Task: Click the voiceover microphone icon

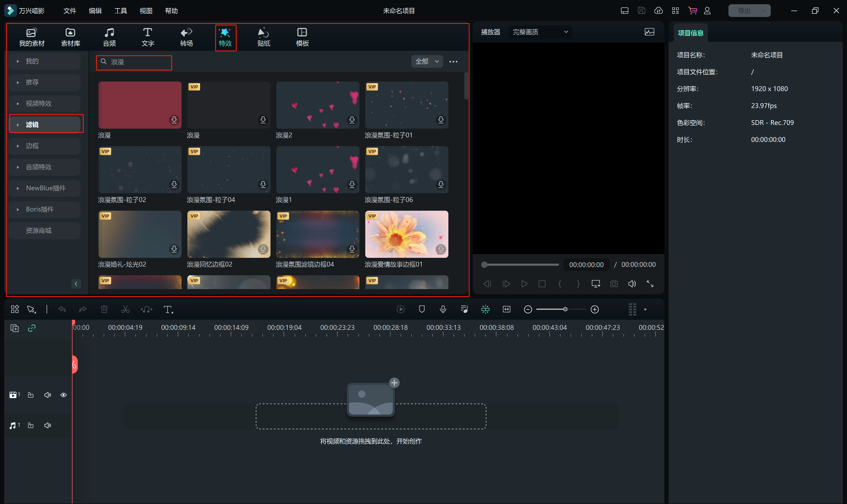Action: pyautogui.click(x=443, y=309)
